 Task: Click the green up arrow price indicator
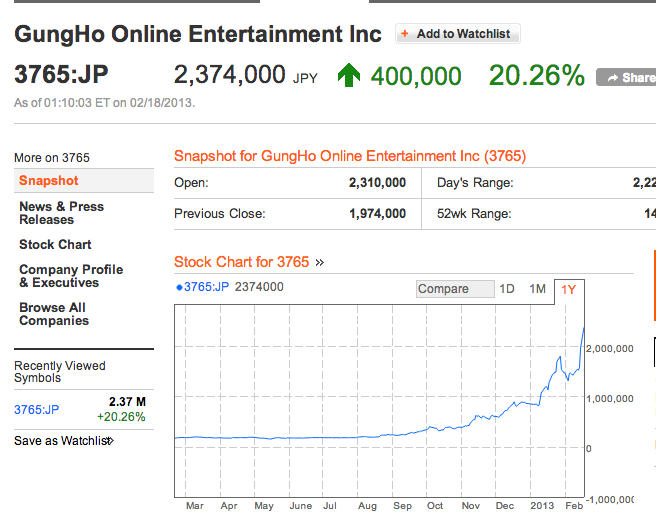[349, 75]
